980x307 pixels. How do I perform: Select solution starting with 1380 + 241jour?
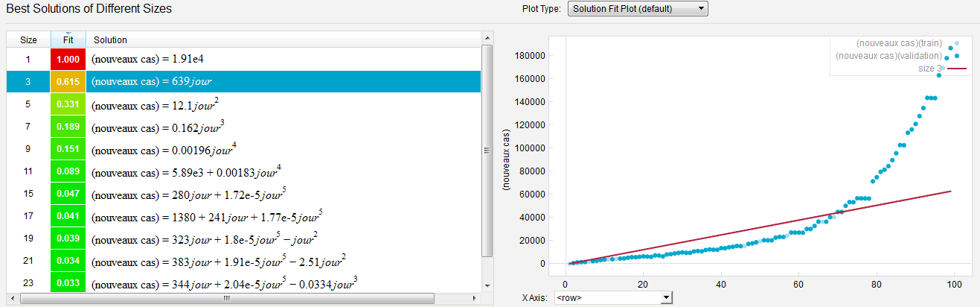244,216
